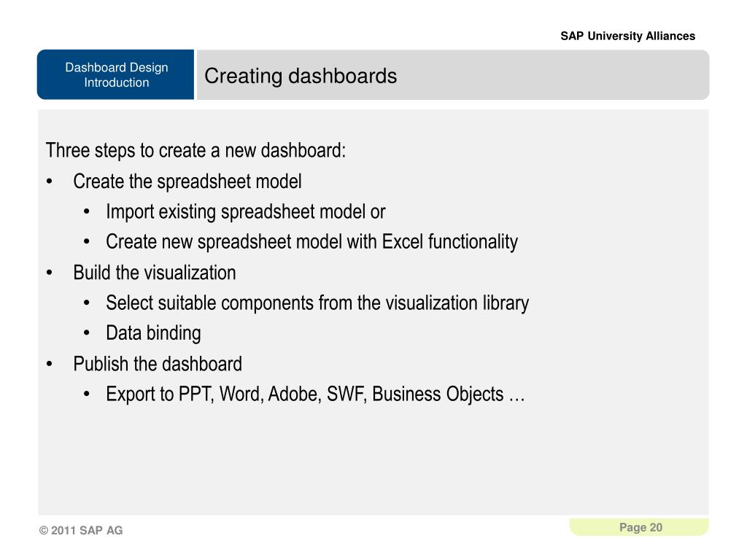Select the Creating dashboards title
Viewport: 747px width, 560px height.
tap(301, 76)
